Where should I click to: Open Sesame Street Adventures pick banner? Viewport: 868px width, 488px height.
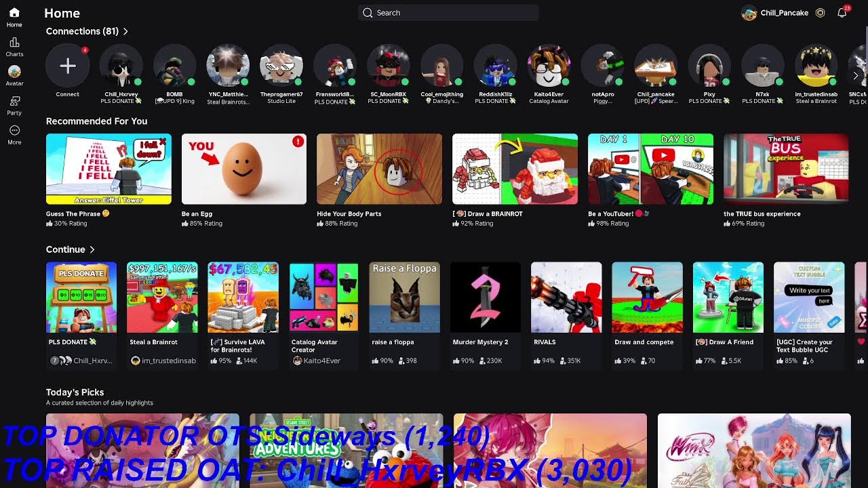coord(347,451)
